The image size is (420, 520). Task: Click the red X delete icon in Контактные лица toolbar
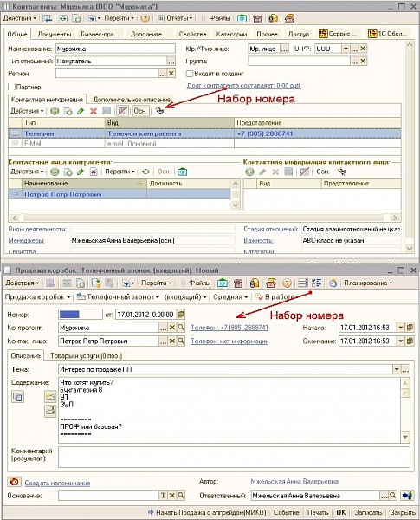(94, 172)
